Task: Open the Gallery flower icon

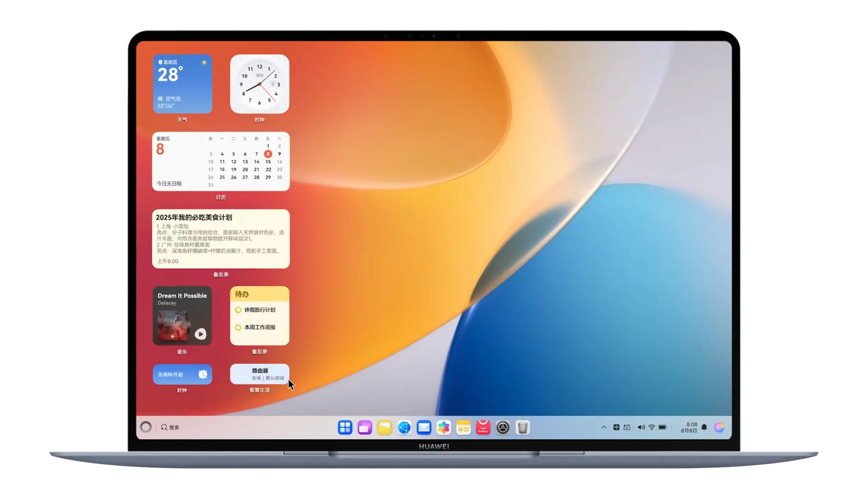Action: tap(443, 427)
